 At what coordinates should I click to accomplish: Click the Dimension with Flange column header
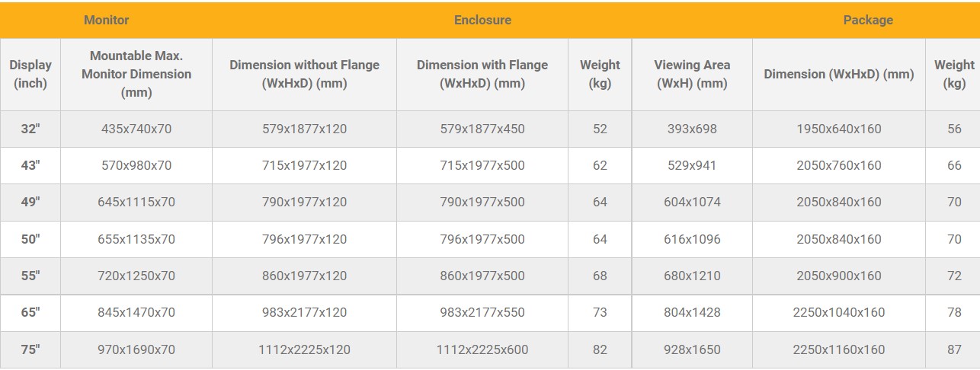pos(482,75)
